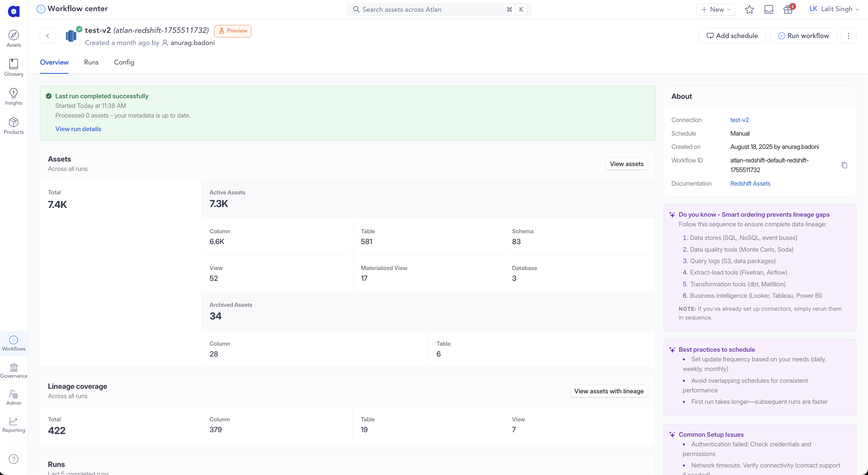Click the Active Assets 7.3K value
This screenshot has height=475, width=868.
(219, 204)
